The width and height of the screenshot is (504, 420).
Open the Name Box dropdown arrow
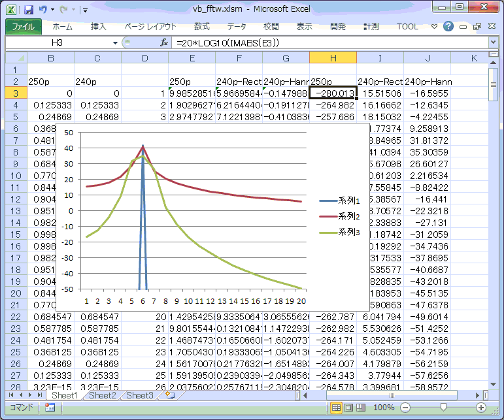click(x=115, y=42)
